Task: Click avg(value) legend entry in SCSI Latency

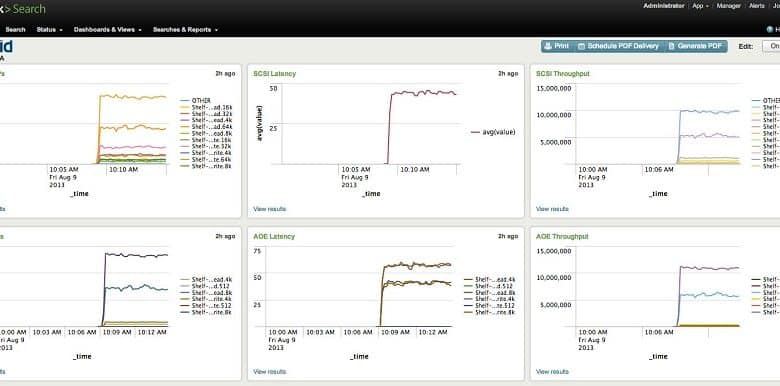Action: point(493,132)
